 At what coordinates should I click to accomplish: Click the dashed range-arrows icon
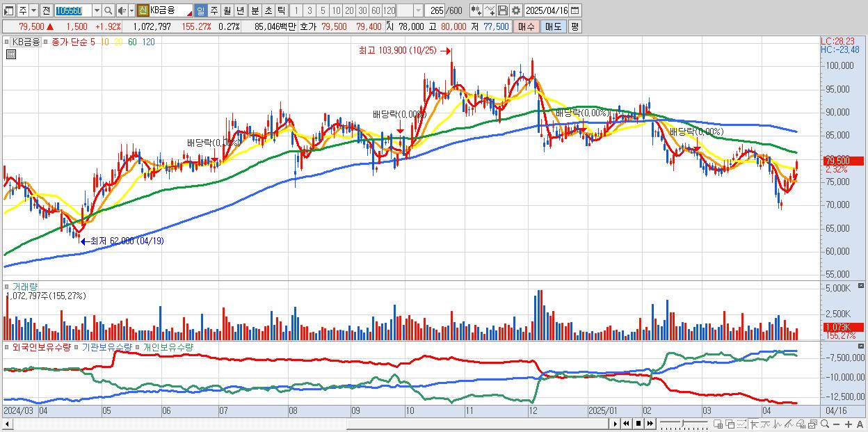[741, 424]
